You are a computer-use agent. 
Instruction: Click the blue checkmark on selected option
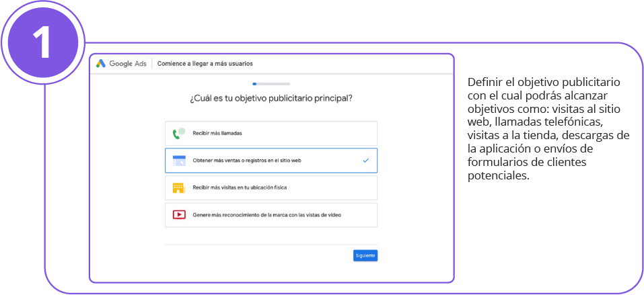click(x=366, y=161)
